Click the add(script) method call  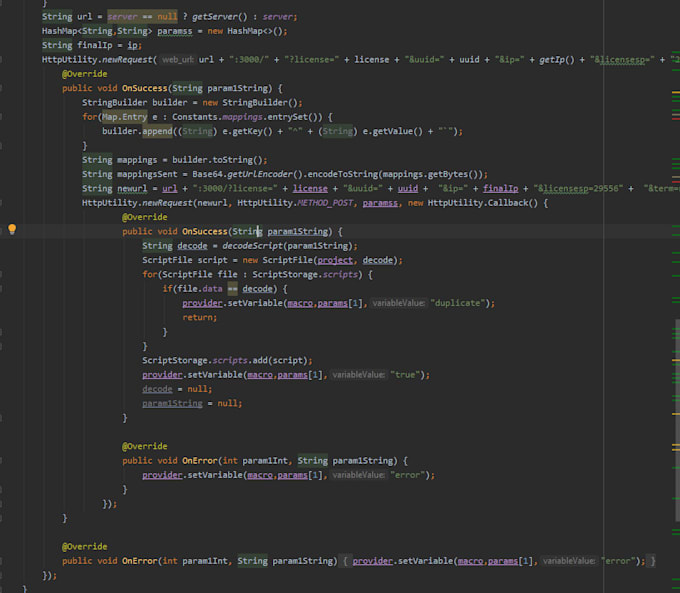[x=280, y=360]
